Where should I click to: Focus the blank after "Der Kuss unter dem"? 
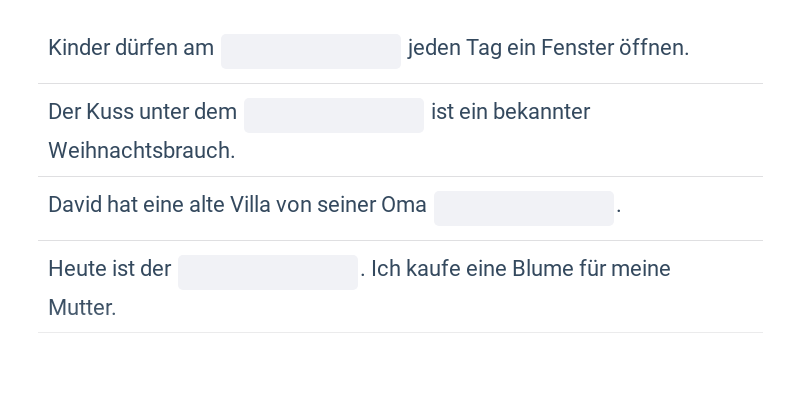click(x=333, y=115)
